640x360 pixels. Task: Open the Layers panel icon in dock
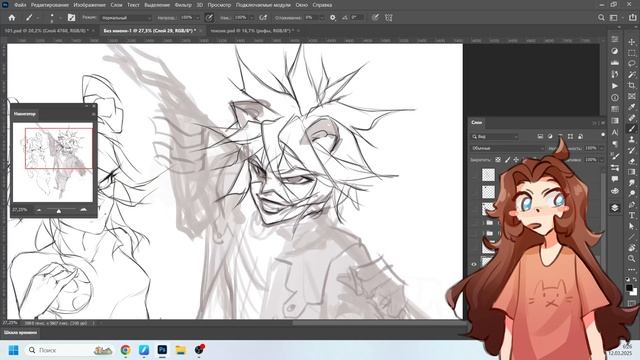pos(615,208)
